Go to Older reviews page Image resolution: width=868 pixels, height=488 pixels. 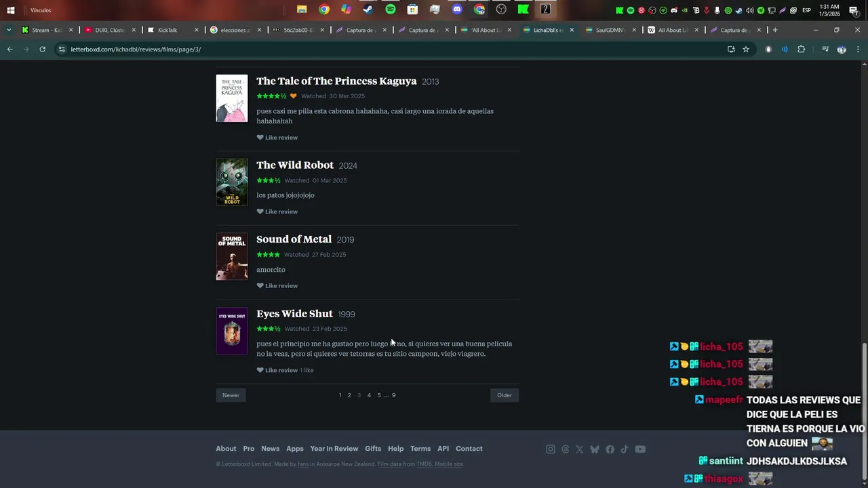point(505,395)
